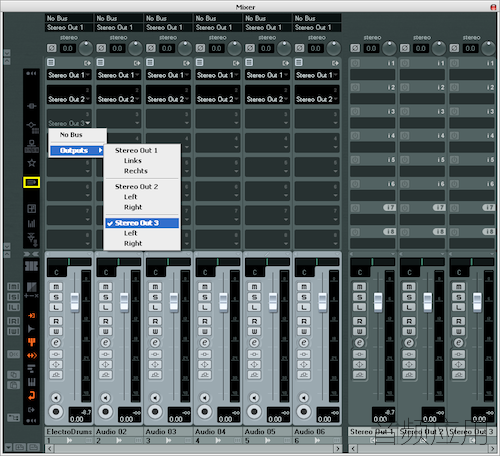500x456 pixels.
Task: Click the star icon in extended panel selector
Action: click(32, 163)
